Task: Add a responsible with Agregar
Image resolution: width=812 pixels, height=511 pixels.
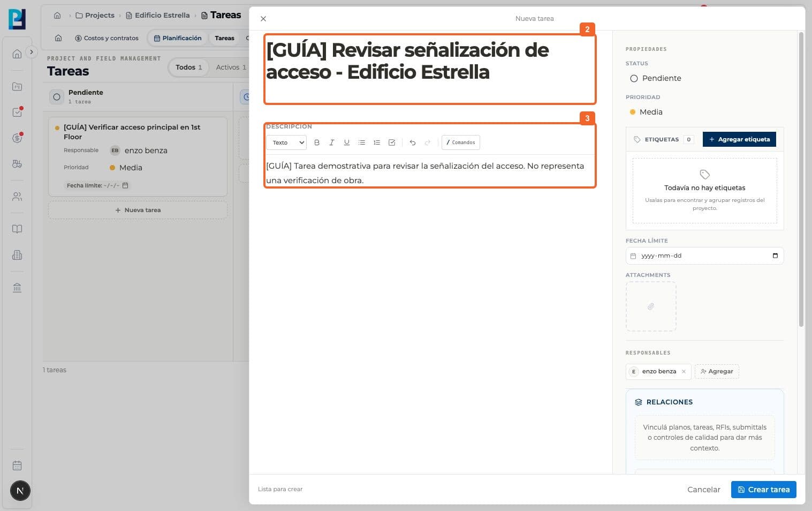Action: coord(717,371)
